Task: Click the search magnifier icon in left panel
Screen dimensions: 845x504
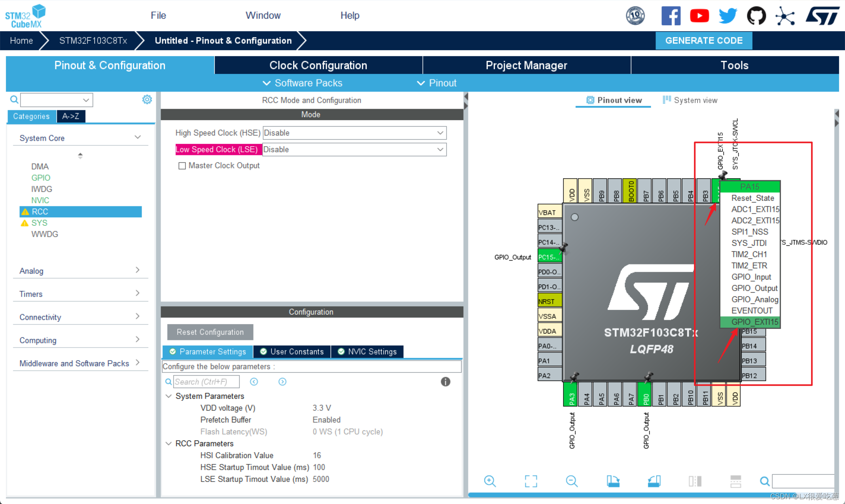Action: (14, 100)
